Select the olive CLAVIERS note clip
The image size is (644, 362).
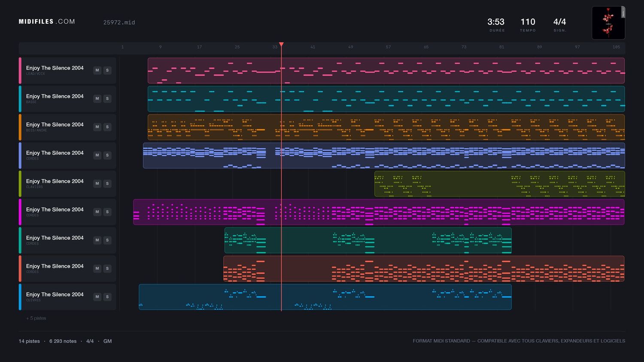coord(499,184)
